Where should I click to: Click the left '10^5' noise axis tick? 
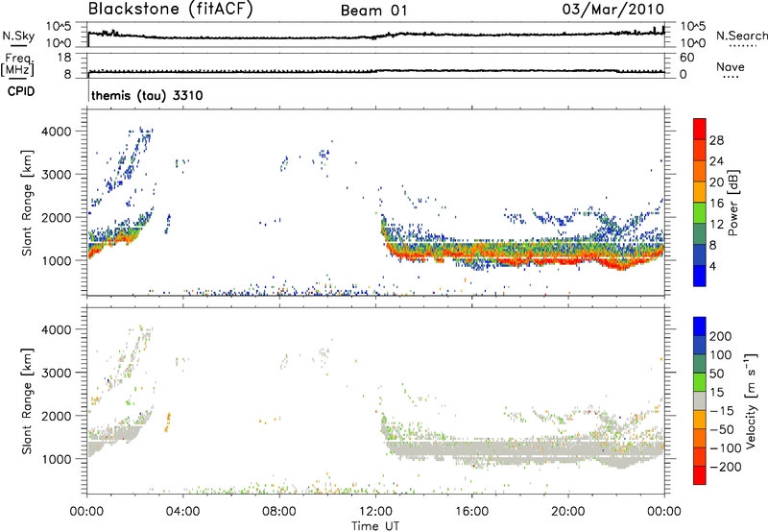coord(59,27)
